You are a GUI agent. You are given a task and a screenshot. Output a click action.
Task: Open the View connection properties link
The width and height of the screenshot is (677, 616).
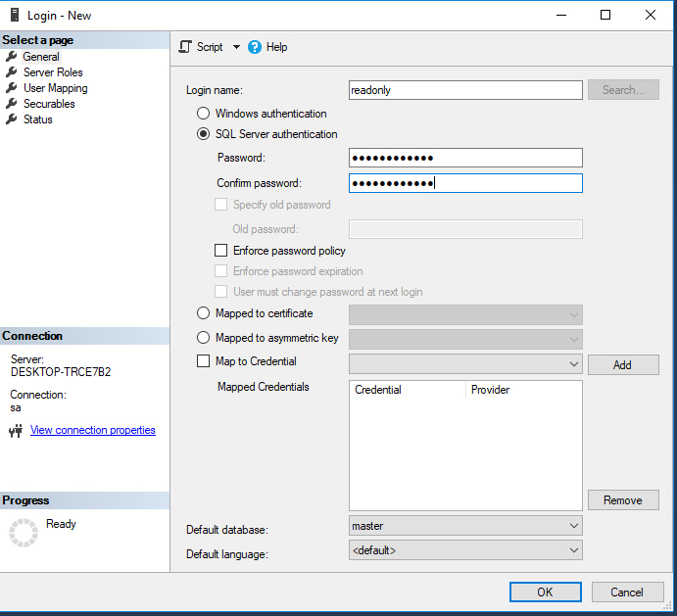point(93,430)
